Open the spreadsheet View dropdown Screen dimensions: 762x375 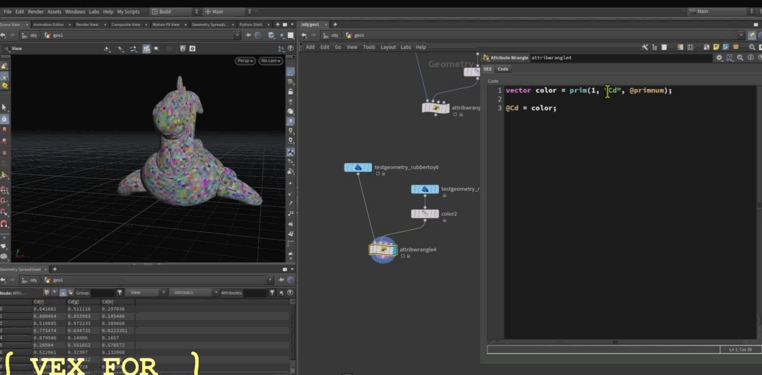point(146,293)
